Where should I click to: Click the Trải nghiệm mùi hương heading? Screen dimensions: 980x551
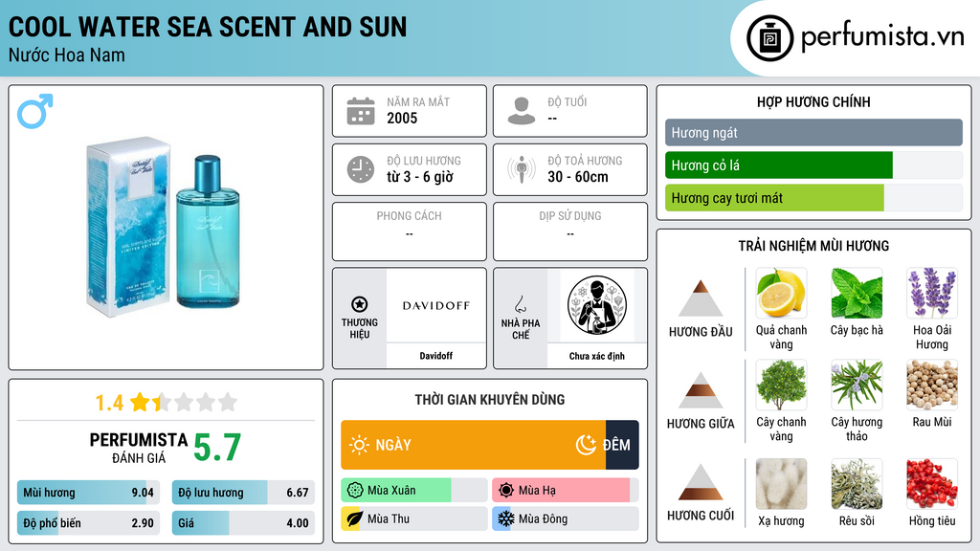click(813, 246)
